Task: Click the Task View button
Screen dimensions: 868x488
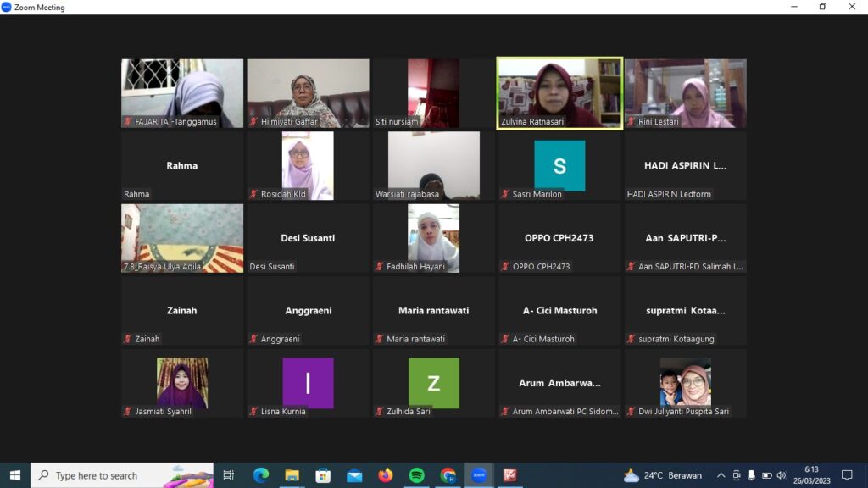Action: [x=228, y=475]
